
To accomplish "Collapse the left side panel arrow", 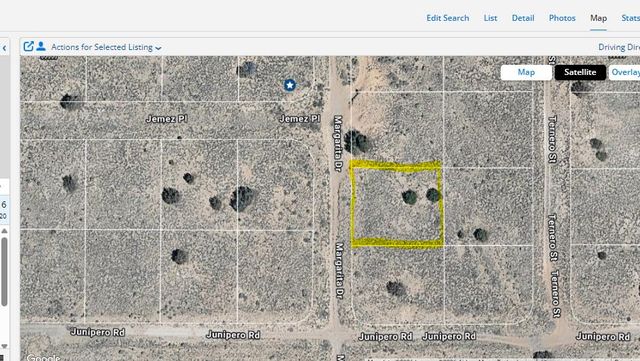I will [4, 48].
